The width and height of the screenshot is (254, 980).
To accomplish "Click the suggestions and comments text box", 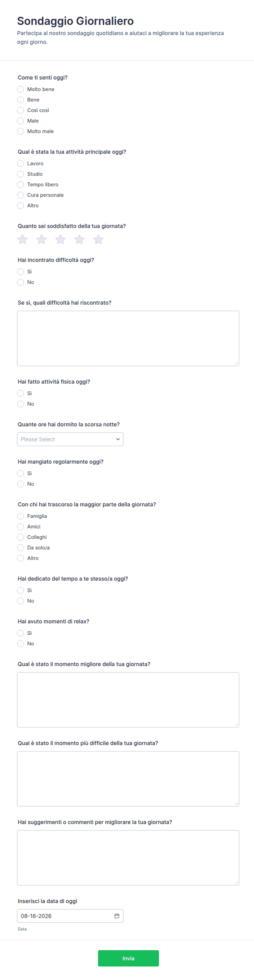I will point(128,857).
